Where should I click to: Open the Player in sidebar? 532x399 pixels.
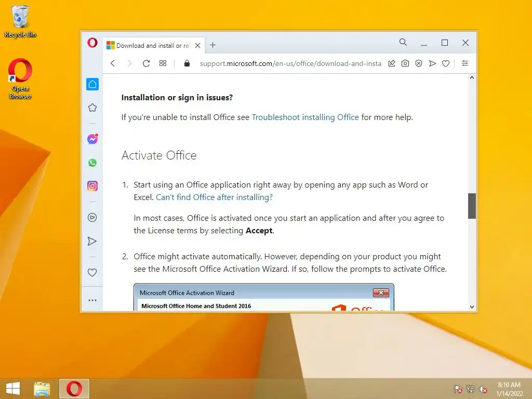92,218
